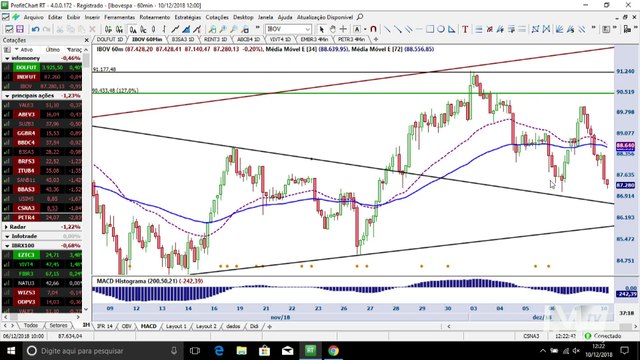Select the EZTC3 row in quotes list

pyautogui.click(x=42, y=255)
